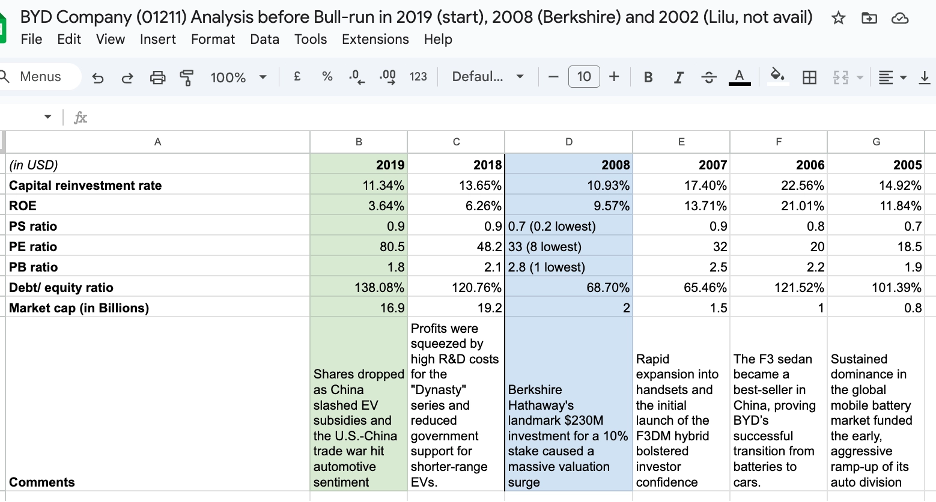
Task: Format as currency with pound icon
Action: 297,76
